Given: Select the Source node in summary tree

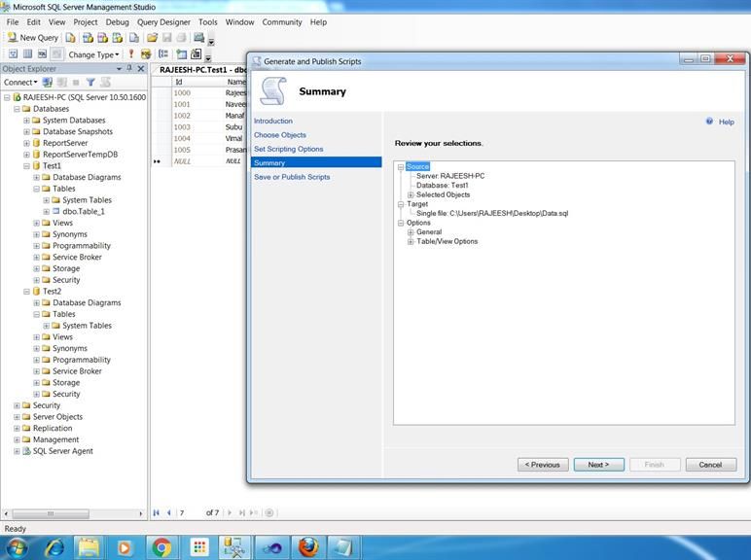Looking at the screenshot, I should (417, 166).
